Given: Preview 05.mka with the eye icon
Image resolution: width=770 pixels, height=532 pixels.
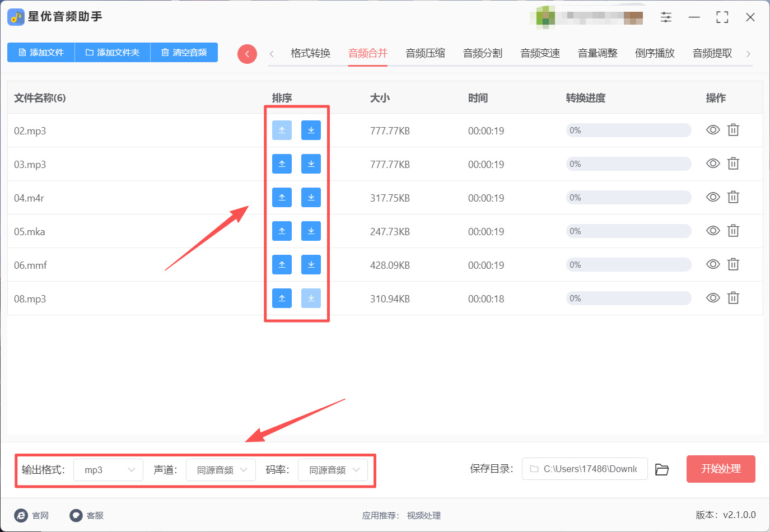Looking at the screenshot, I should pyautogui.click(x=713, y=231).
